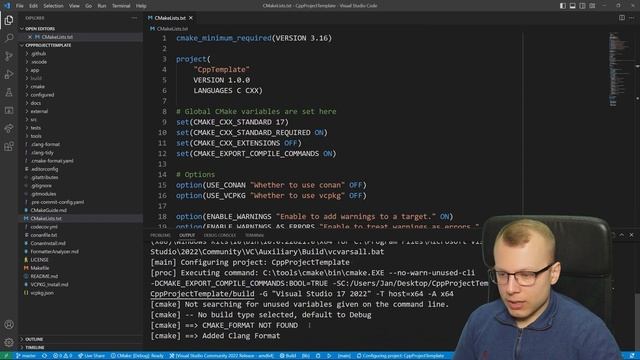The height and width of the screenshot is (360, 640).
Task: Click the master branch in status bar
Action: pos(26,356)
